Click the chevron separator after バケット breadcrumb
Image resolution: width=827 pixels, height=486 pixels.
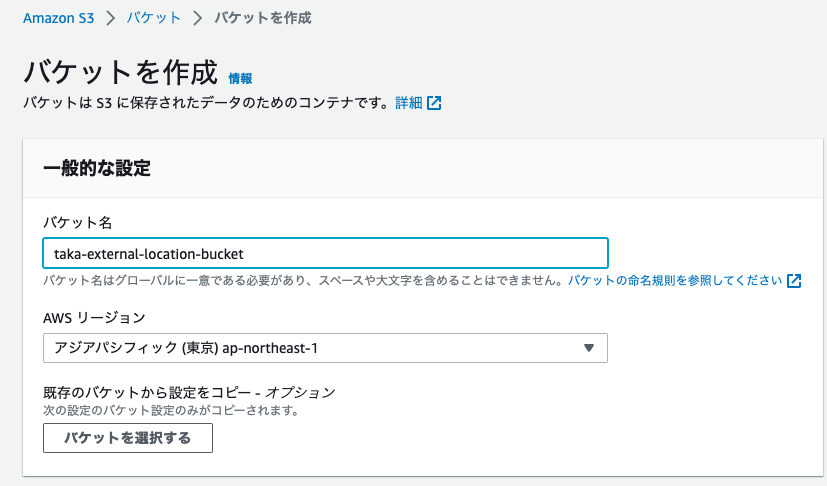tap(198, 18)
